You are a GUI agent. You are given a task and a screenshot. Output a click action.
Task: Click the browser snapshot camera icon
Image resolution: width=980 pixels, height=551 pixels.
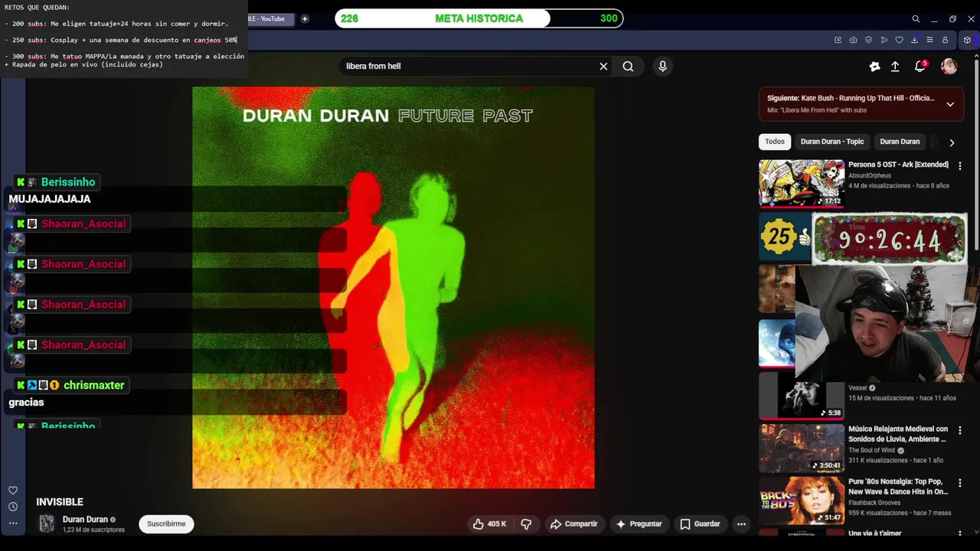[853, 40]
